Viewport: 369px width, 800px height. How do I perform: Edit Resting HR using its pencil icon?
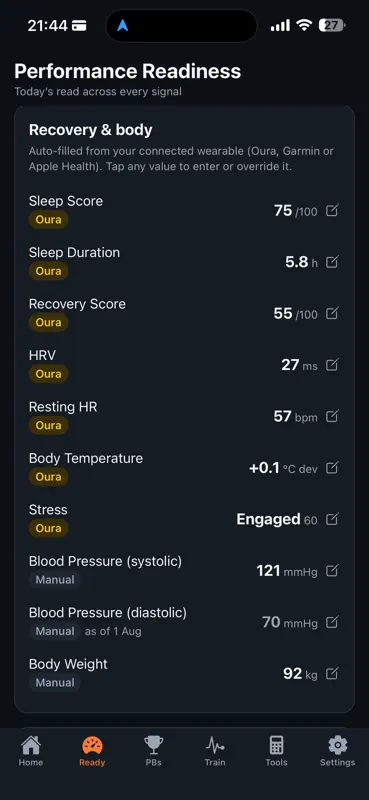(332, 416)
